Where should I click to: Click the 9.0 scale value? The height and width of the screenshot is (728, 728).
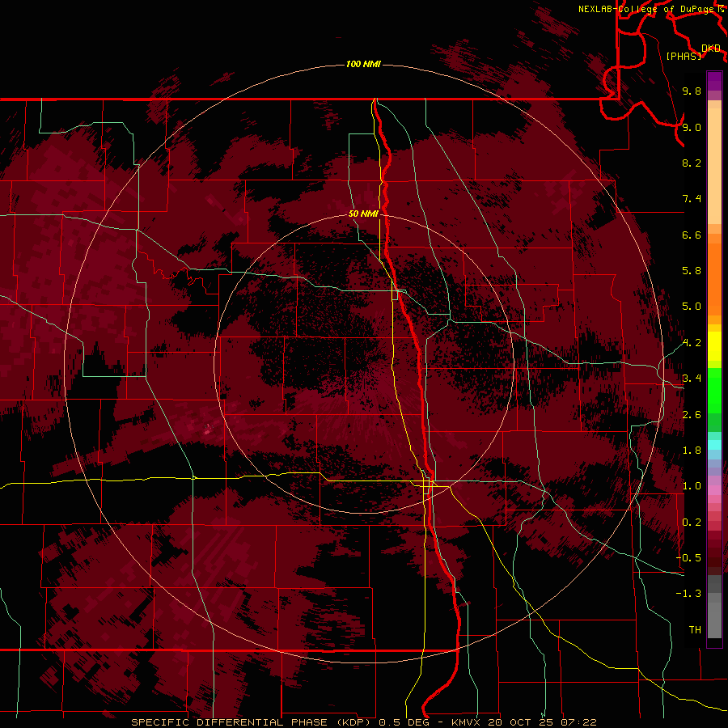pos(692,127)
